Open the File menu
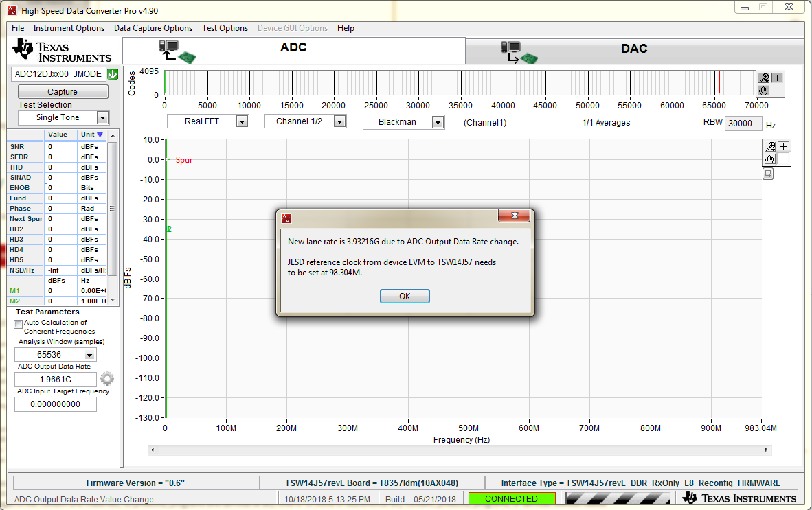 click(18, 28)
